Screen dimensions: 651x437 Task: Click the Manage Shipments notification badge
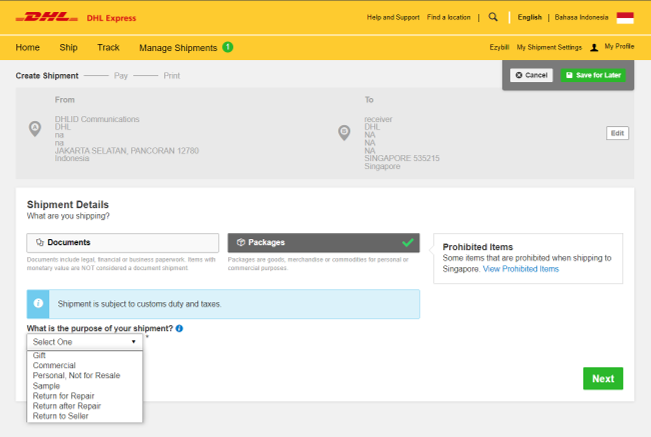pyautogui.click(x=228, y=47)
